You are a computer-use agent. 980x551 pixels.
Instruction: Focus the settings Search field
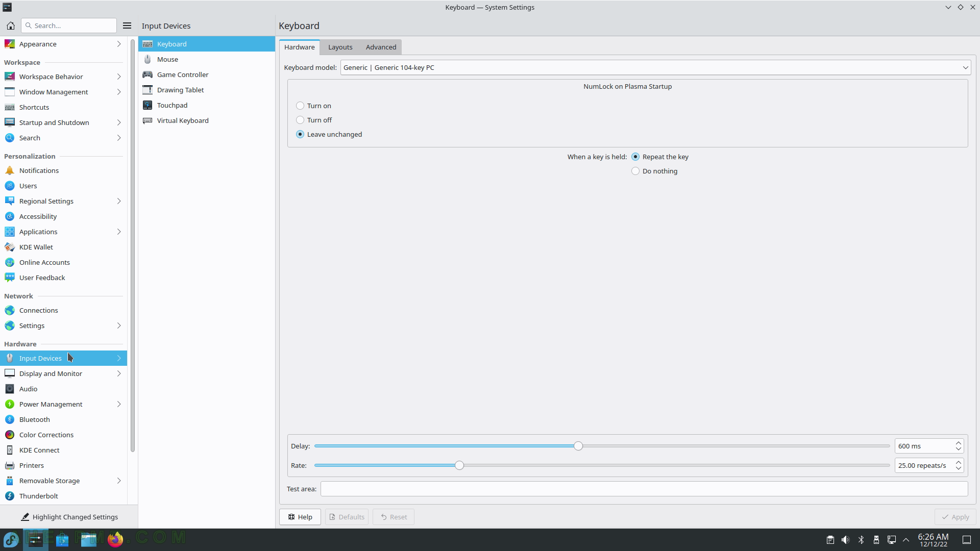[x=69, y=26]
